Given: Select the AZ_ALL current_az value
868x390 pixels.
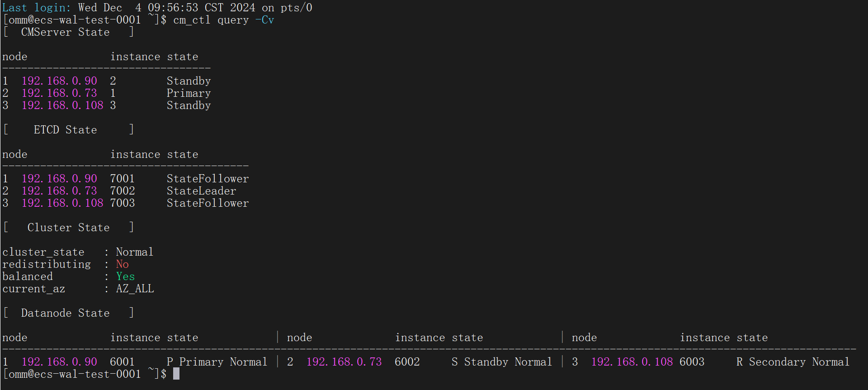Looking at the screenshot, I should 135,289.
